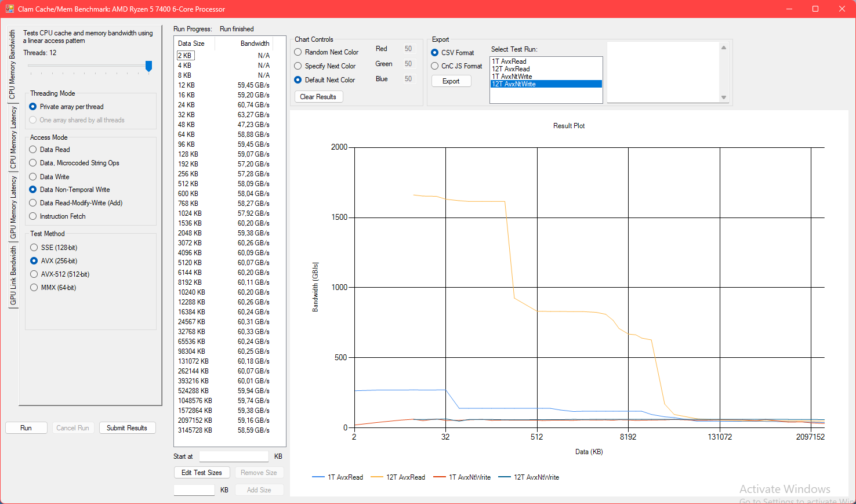Select CnC JS Format for export
Screen dimensions: 856x504
(x=435, y=66)
